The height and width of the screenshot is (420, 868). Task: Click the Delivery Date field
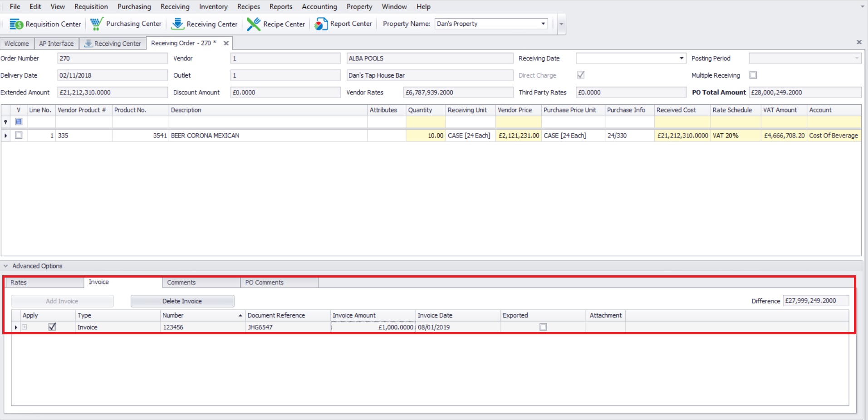pyautogui.click(x=113, y=75)
